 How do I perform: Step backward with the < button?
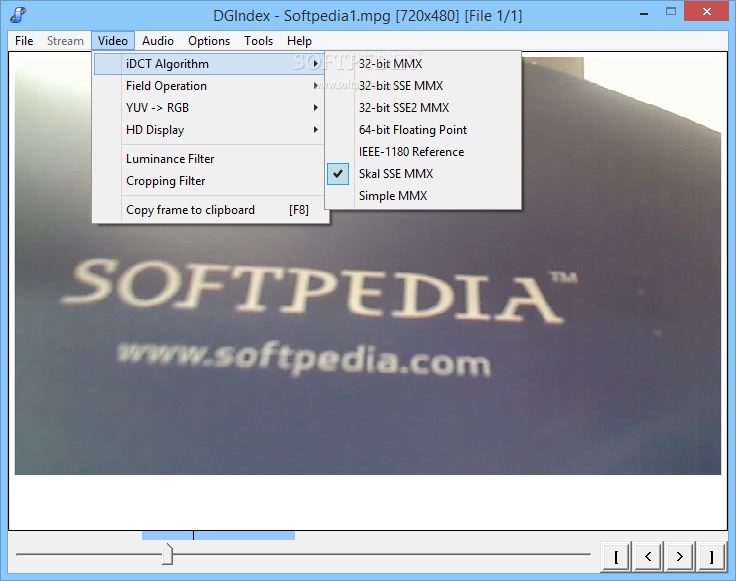[648, 557]
